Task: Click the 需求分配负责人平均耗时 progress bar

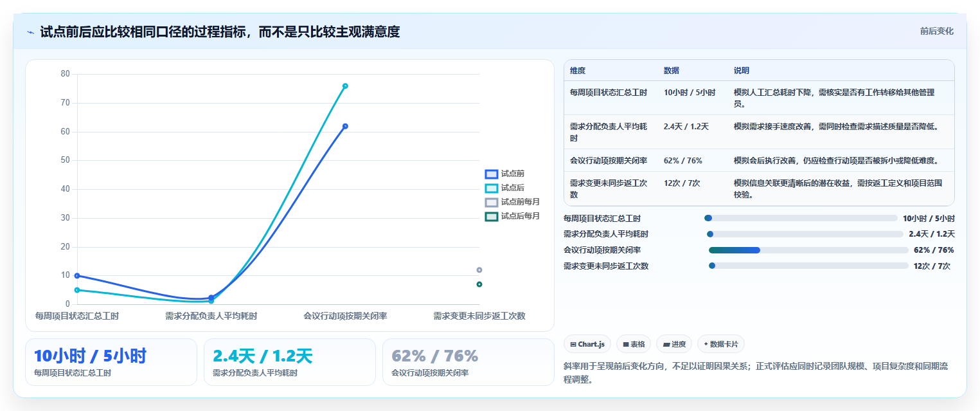Action: pos(805,234)
